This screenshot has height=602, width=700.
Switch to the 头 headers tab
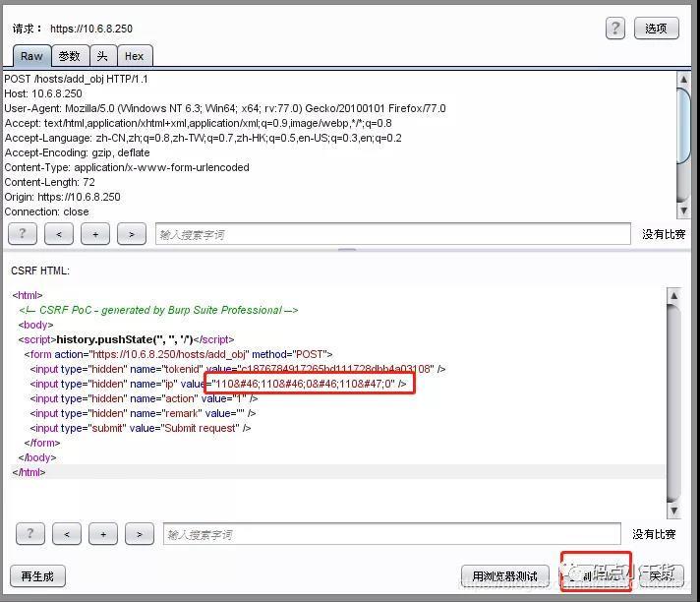(x=102, y=56)
